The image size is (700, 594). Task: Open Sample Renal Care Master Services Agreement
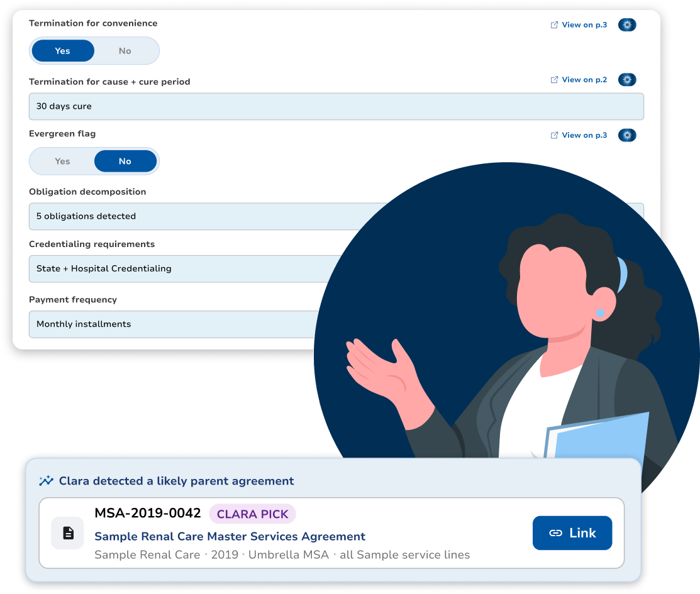coord(230,536)
